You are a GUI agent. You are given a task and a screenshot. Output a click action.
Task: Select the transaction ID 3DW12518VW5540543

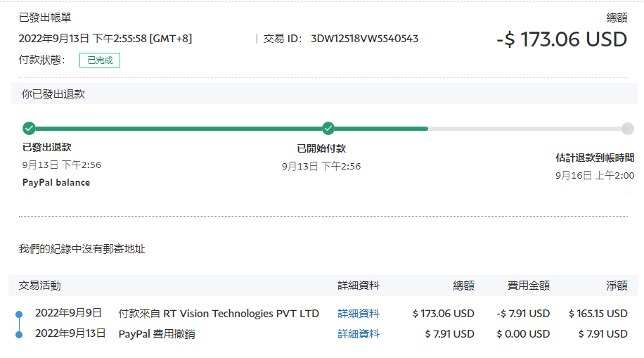tap(364, 39)
